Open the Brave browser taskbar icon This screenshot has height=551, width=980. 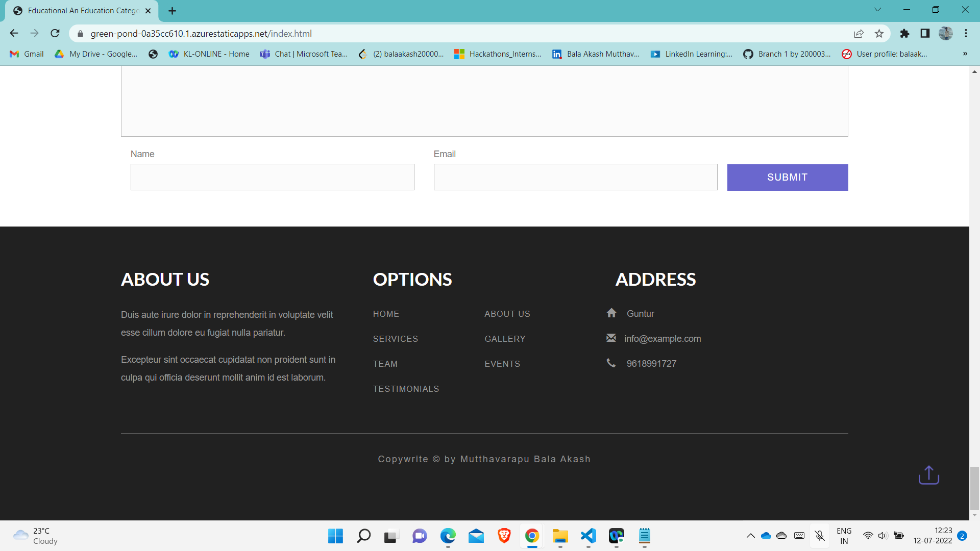[504, 536]
